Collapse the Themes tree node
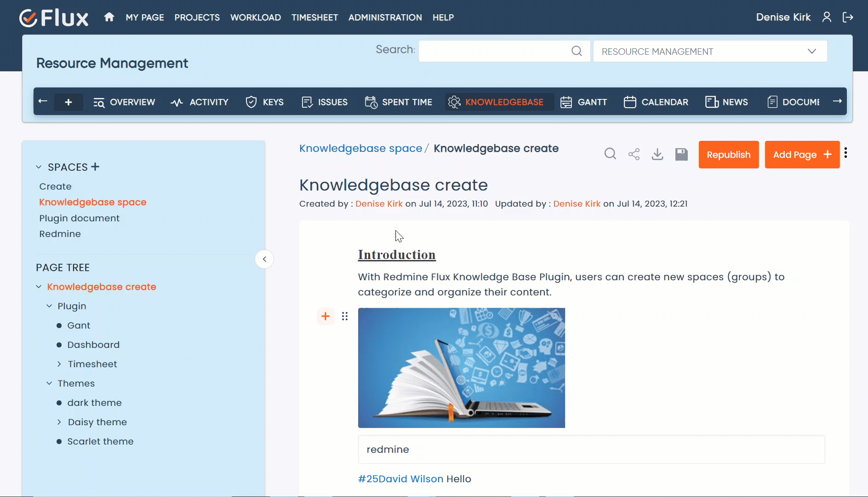Image resolution: width=868 pixels, height=497 pixels. pyautogui.click(x=49, y=383)
